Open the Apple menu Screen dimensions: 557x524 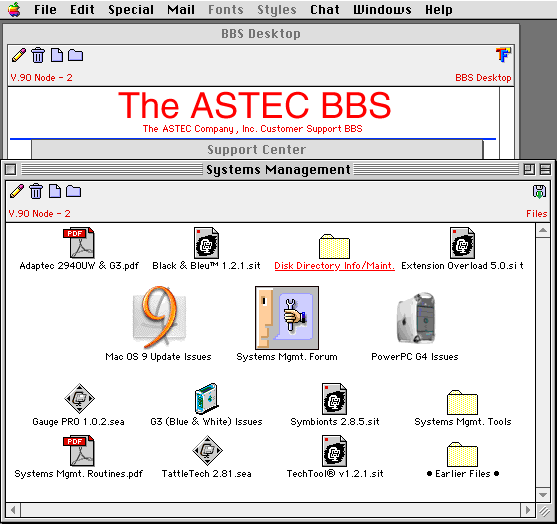click(x=14, y=9)
